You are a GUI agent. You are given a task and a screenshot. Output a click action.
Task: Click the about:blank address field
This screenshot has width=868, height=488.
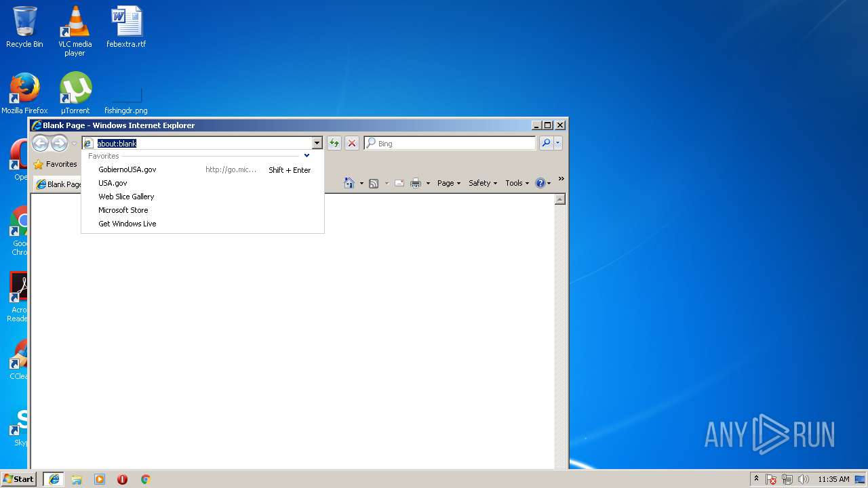197,144
